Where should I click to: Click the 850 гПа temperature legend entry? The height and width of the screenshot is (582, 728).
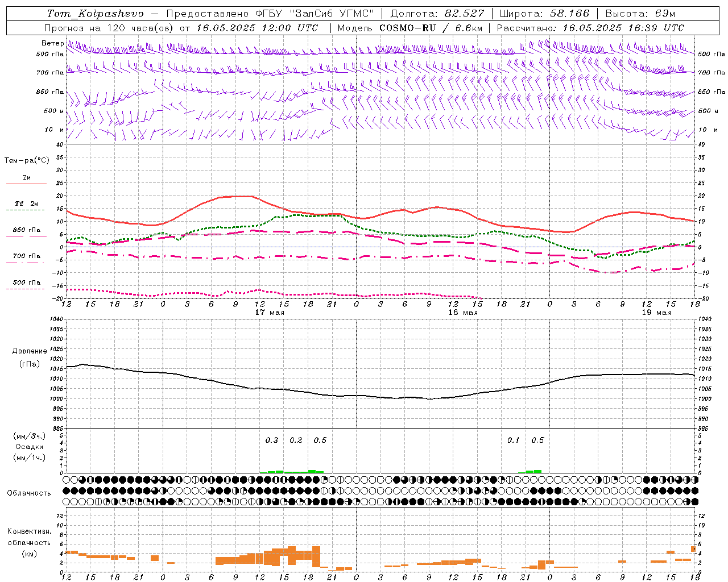click(26, 230)
